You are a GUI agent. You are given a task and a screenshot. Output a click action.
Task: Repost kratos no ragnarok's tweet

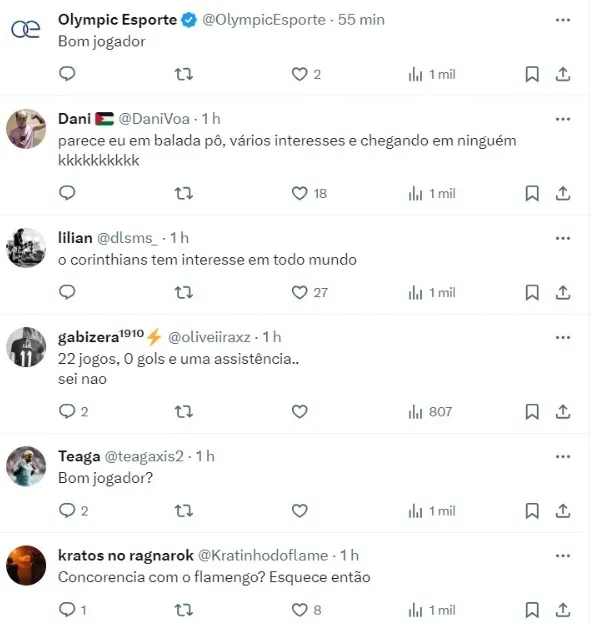click(x=184, y=609)
